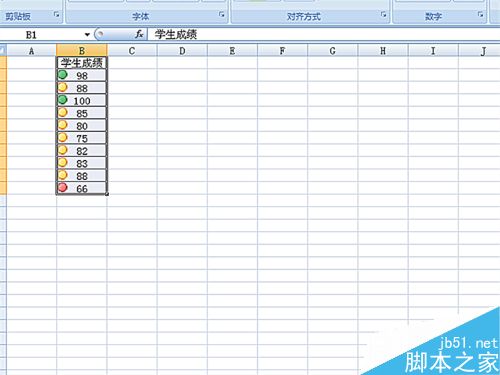Click the red circle icon beside 66
The height and width of the screenshot is (375, 500).
63,187
